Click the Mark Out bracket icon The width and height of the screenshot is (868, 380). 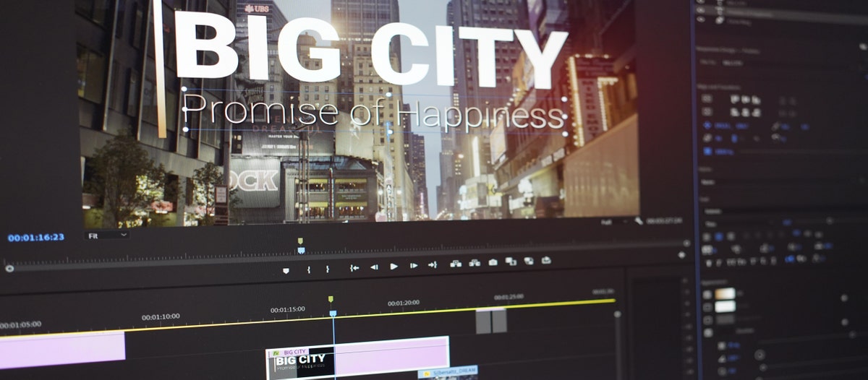point(328,269)
